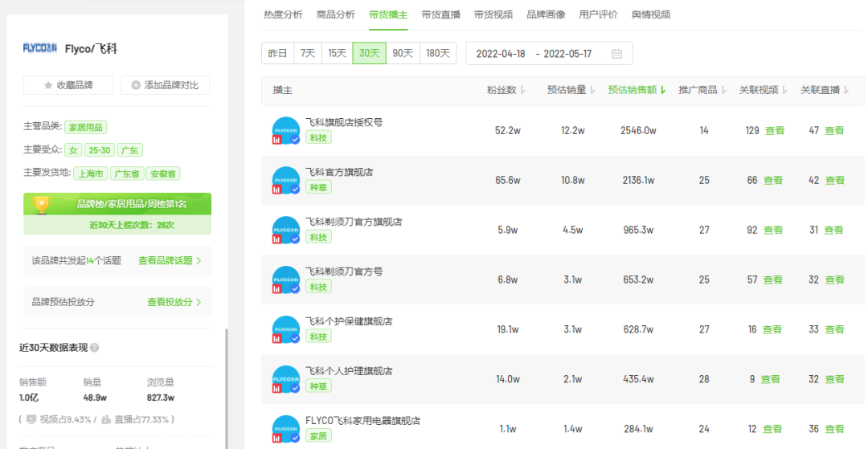The image size is (868, 449).
Task: Click the date range input 2022-04-18 - 2022-05-17
Action: point(549,54)
